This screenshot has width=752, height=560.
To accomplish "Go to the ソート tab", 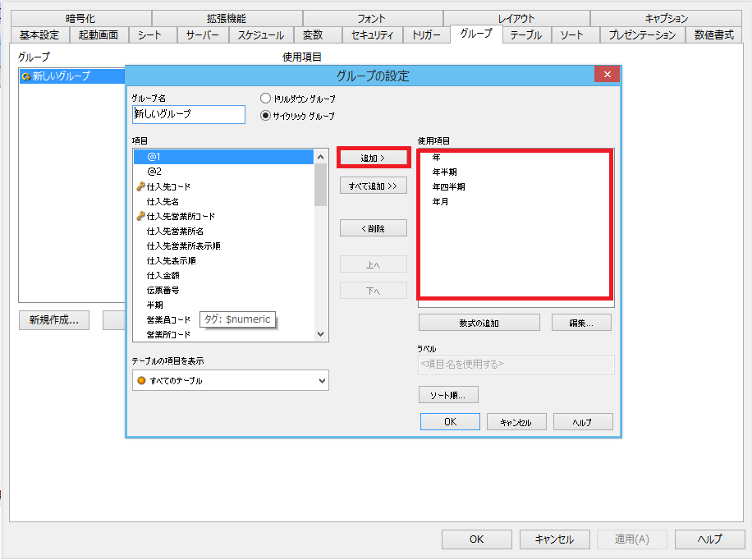I will point(572,34).
